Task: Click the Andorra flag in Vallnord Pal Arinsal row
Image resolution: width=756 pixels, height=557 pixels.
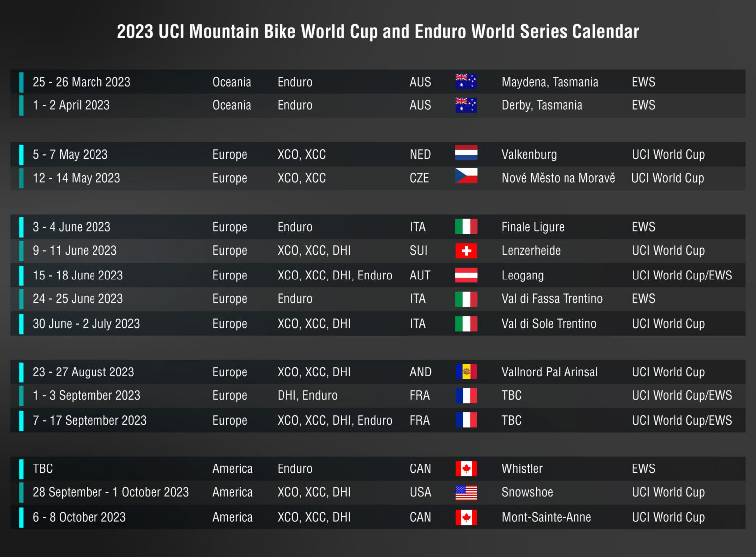Action: [x=466, y=371]
